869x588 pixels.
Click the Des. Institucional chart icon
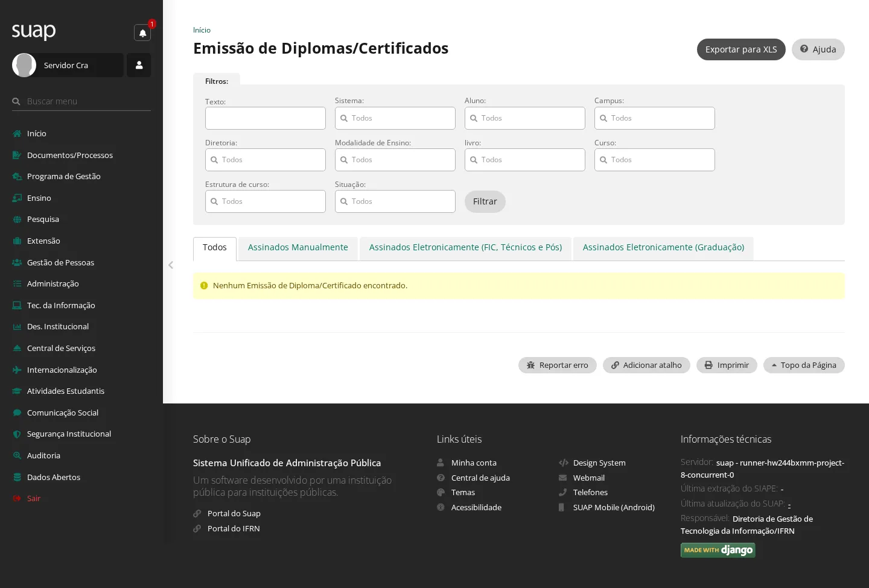point(17,326)
